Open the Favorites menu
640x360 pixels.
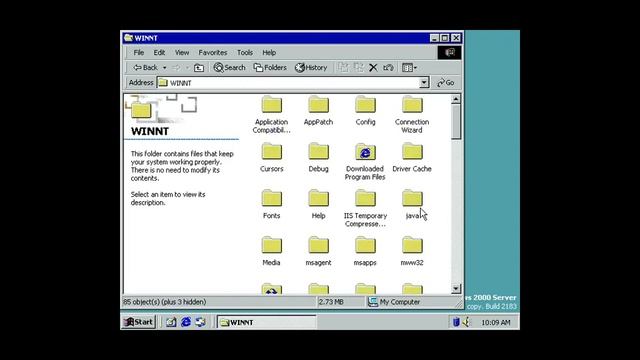tap(213, 53)
